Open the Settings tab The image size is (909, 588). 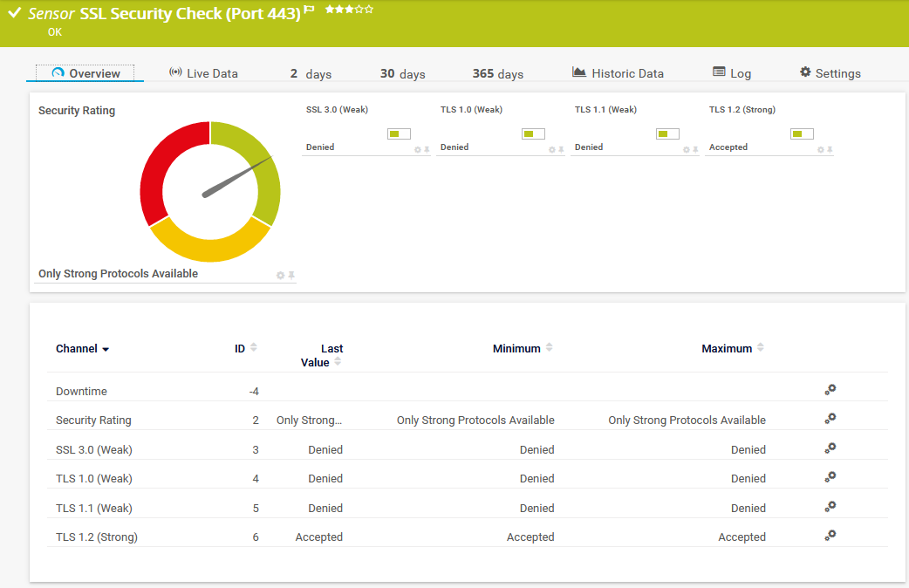830,73
